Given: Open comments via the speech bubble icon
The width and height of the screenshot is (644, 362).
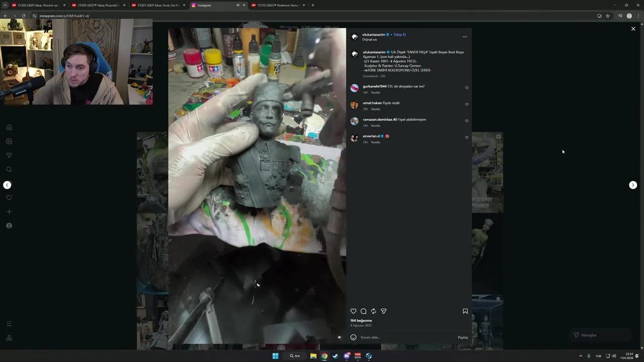Looking at the screenshot, I should [x=363, y=311].
